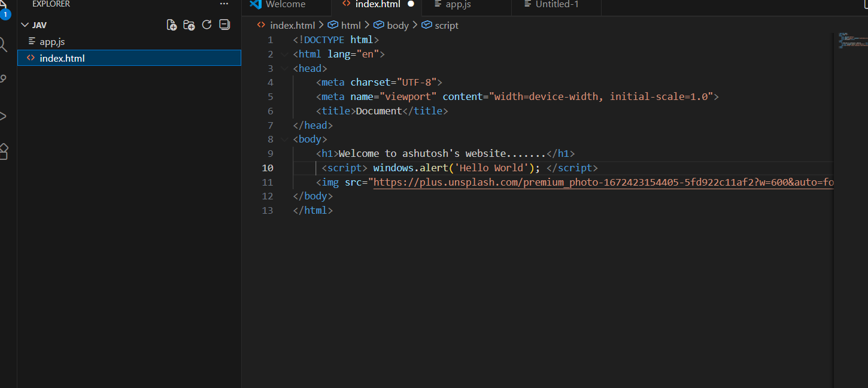
Task: Collapse all folders in Explorer
Action: (224, 25)
